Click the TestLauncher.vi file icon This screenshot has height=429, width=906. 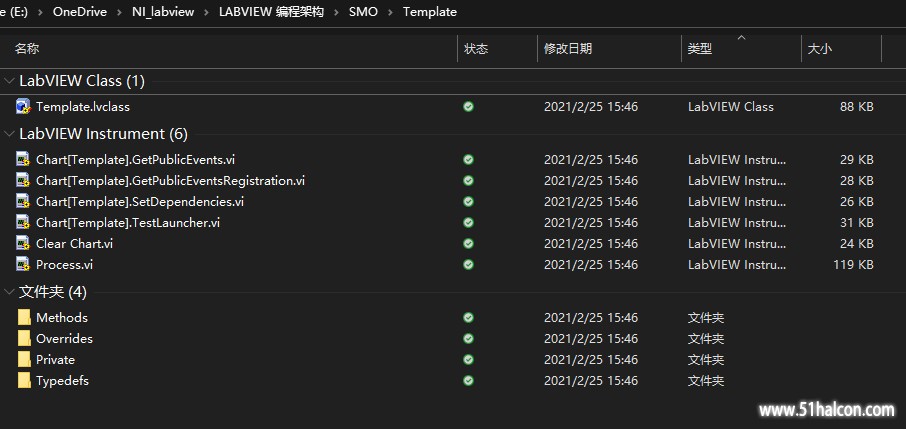click(23, 222)
